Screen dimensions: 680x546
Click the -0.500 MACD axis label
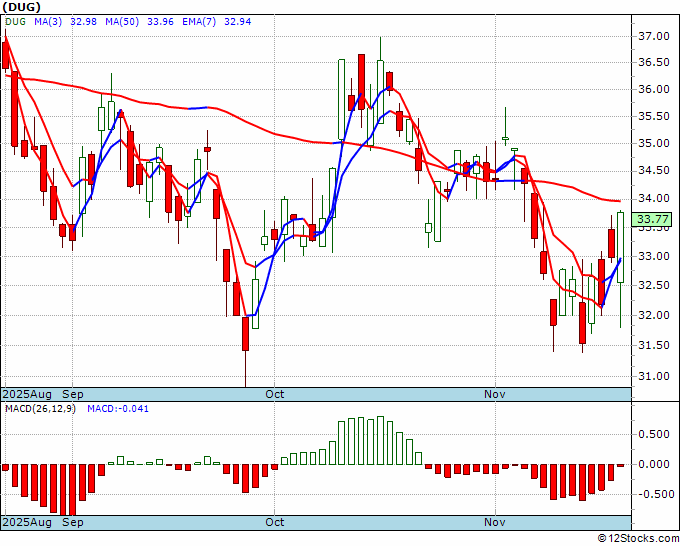coord(654,494)
